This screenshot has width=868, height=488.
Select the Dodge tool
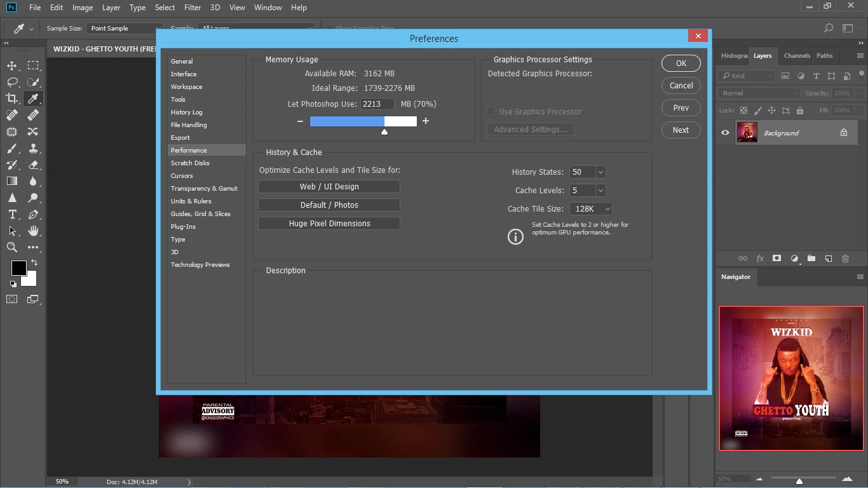click(x=33, y=198)
